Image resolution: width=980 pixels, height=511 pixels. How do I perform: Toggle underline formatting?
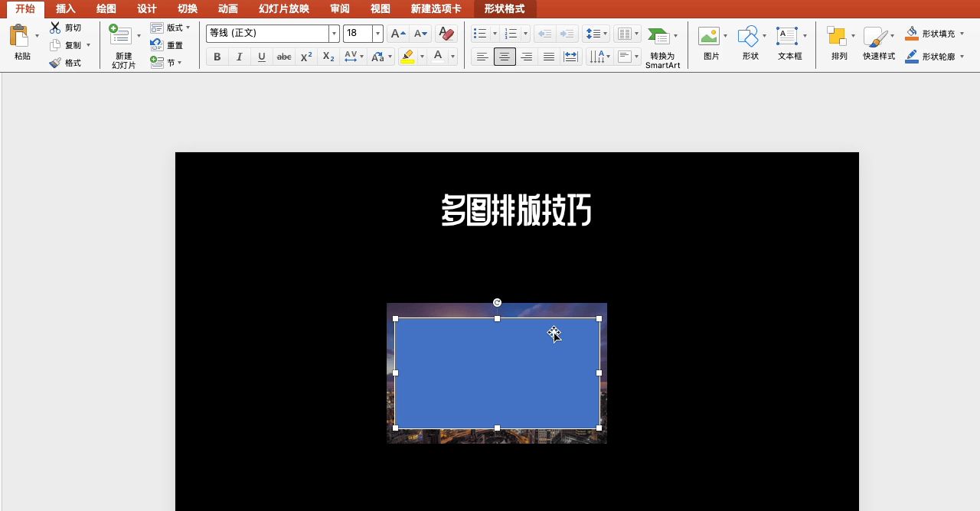coord(262,57)
